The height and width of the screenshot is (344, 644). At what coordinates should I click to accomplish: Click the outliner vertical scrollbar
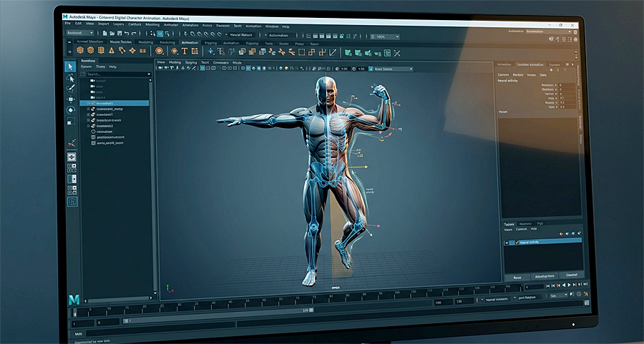point(155,187)
